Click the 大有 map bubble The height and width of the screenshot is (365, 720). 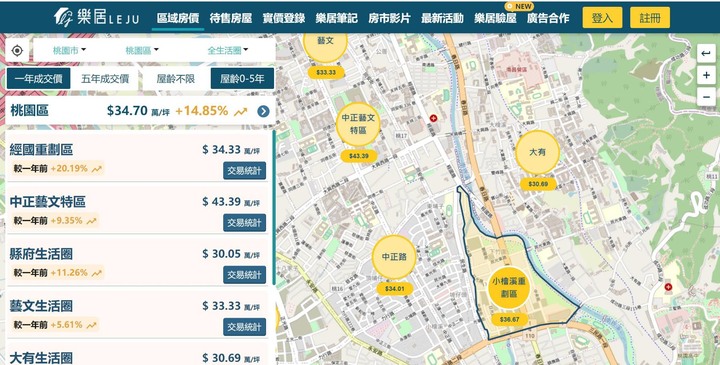[x=537, y=152]
